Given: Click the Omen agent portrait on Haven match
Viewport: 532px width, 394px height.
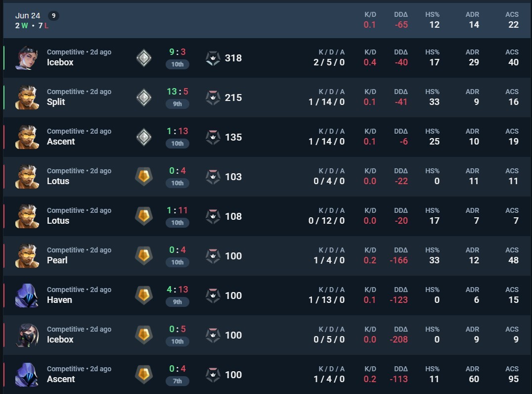Looking at the screenshot, I should click(x=27, y=295).
